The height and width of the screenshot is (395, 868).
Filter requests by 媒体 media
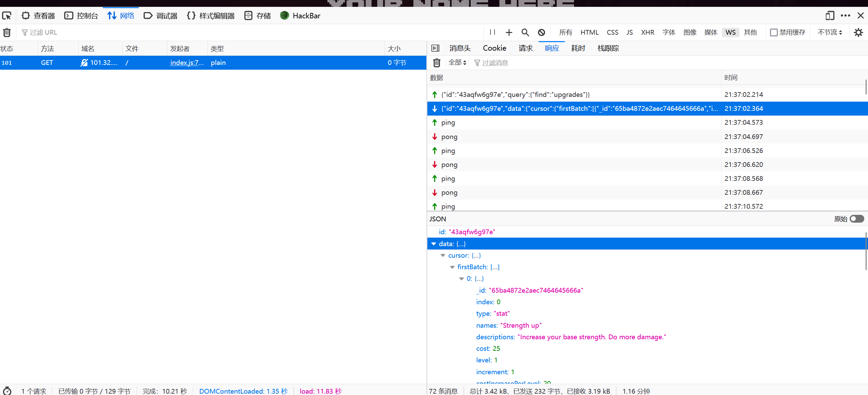click(x=711, y=32)
